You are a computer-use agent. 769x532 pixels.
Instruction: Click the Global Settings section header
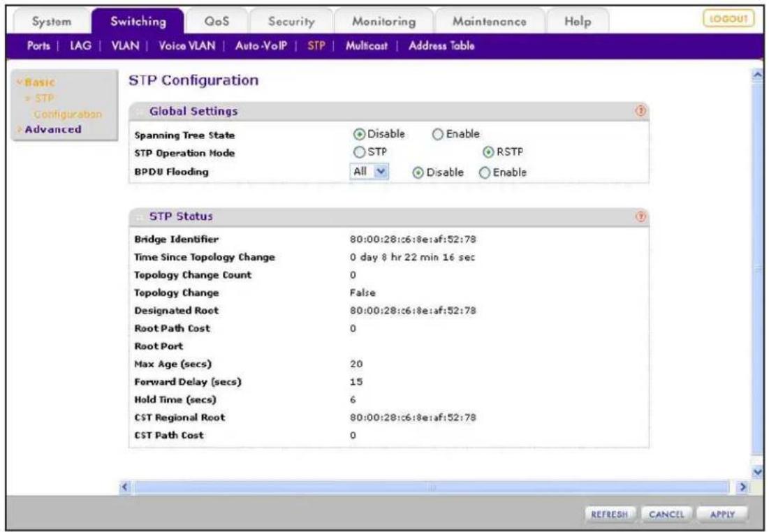389,111
